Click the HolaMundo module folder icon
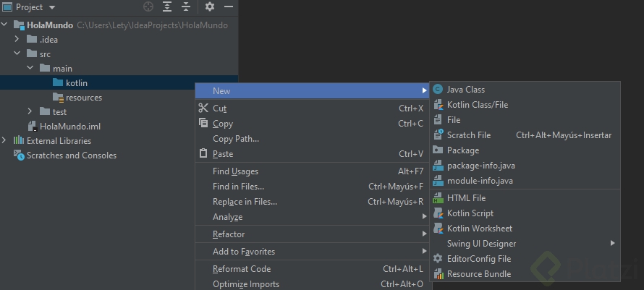The image size is (644, 290). (x=19, y=25)
